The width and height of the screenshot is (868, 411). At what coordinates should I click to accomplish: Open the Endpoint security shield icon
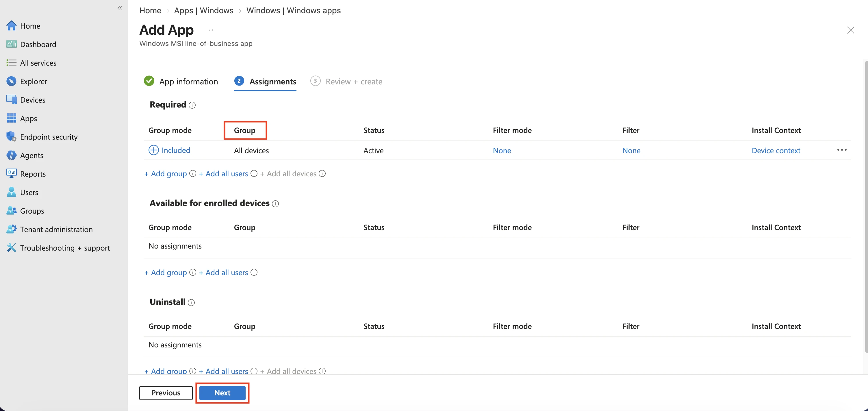[x=12, y=136]
